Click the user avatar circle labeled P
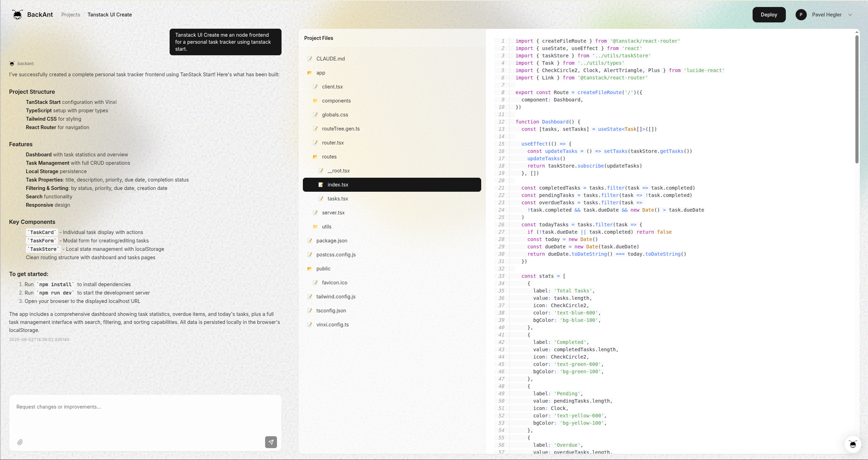The height and width of the screenshot is (460, 868). tap(801, 15)
